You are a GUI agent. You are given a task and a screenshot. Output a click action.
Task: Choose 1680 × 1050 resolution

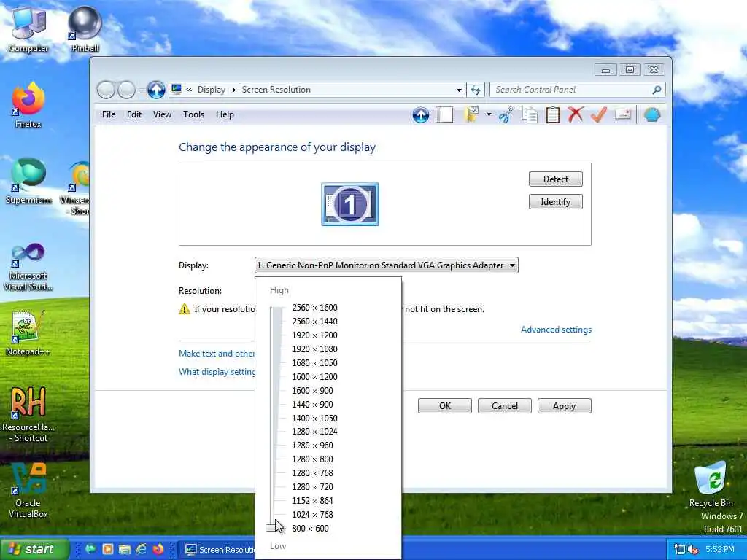[314, 363]
